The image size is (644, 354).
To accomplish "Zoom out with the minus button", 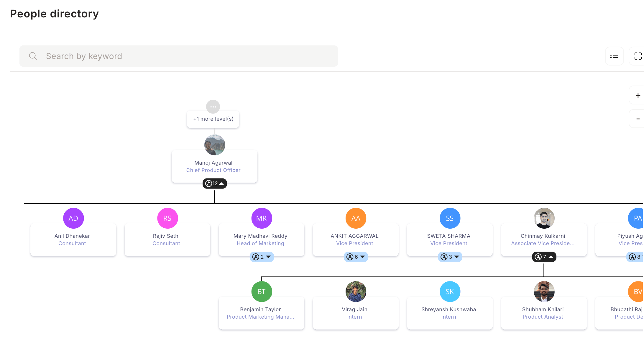I will click(x=638, y=119).
